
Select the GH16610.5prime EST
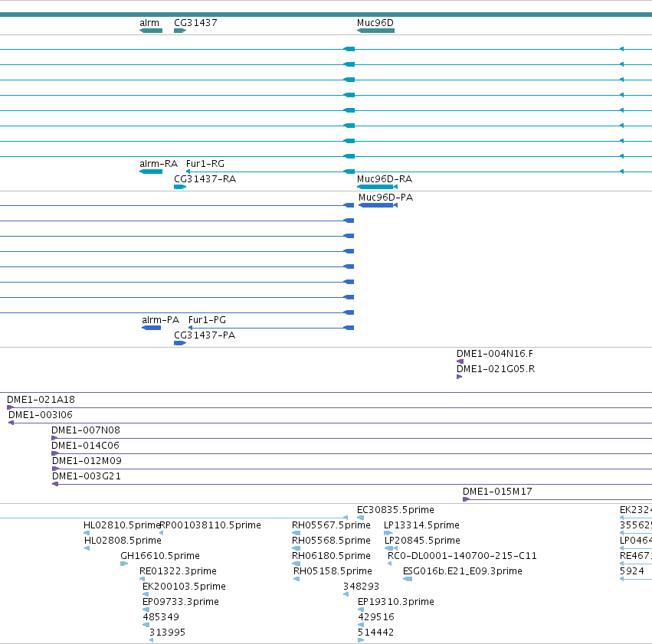[124, 564]
